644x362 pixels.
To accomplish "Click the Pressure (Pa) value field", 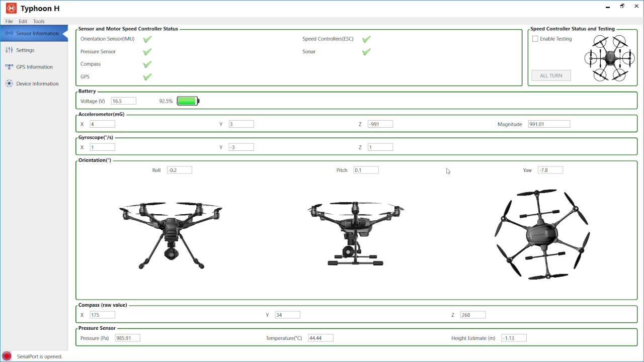I will tap(128, 338).
